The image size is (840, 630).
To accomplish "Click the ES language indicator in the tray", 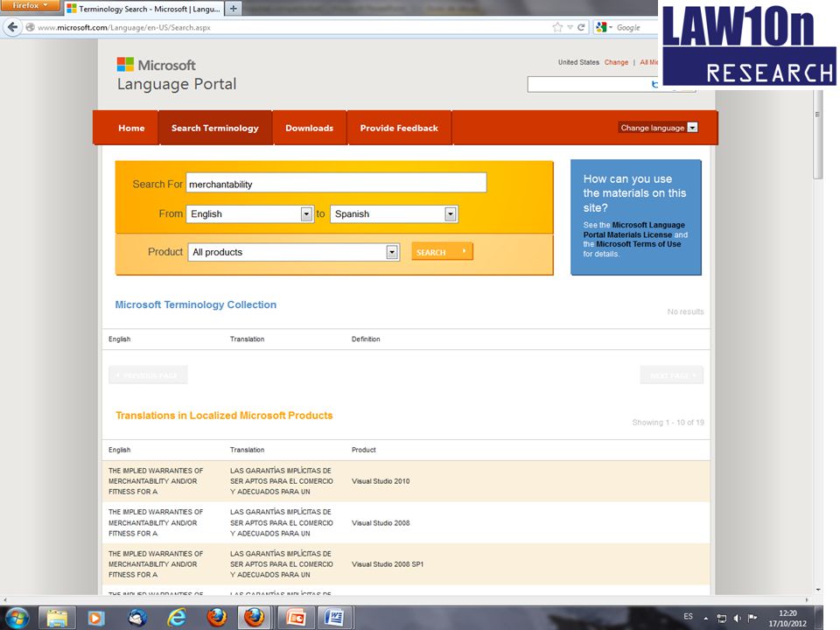I will [x=689, y=617].
